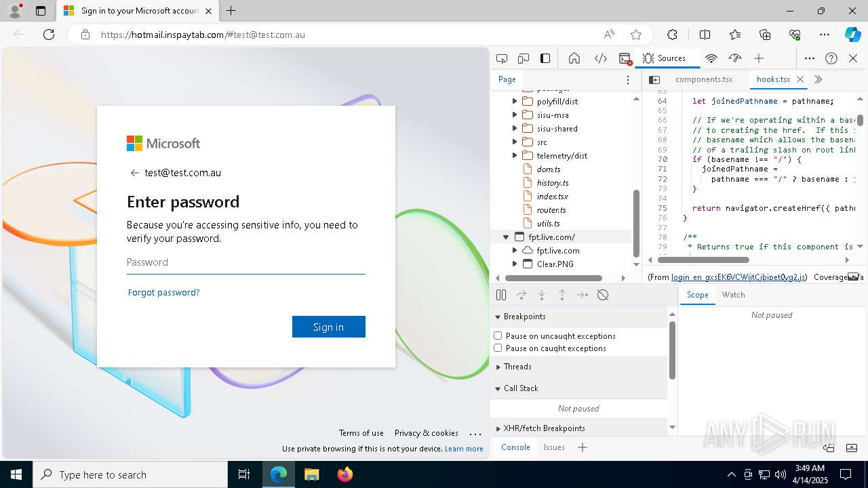Open Edge Settings and more menu
This screenshot has height=488, width=868.
[825, 35]
